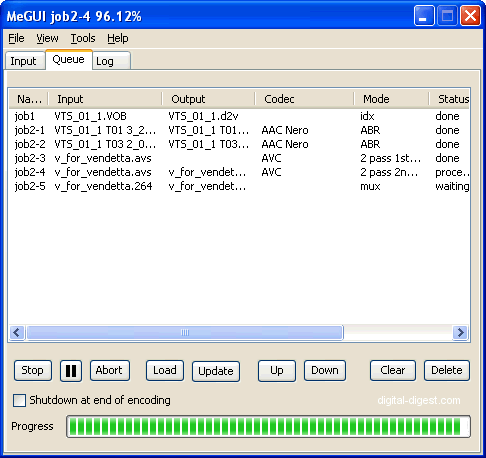Pause the current encoding job
486x458 pixels.
71,370
